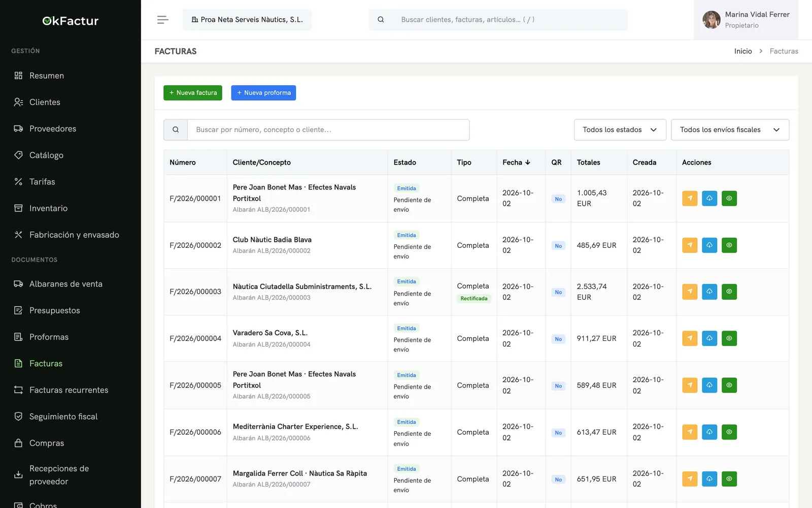
Task: Click the blue cloud icon for invoice F/2026/000005
Action: (x=709, y=385)
